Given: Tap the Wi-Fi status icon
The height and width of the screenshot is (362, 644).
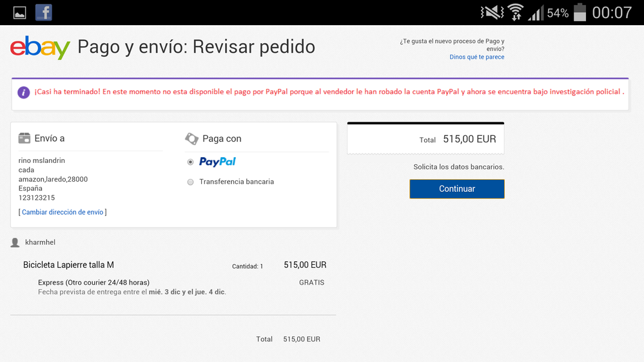Looking at the screenshot, I should tap(516, 12).
